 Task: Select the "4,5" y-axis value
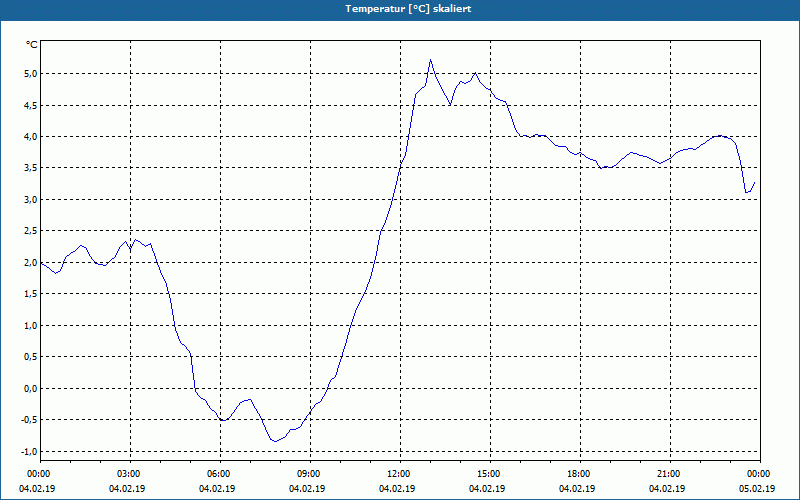tap(31, 105)
